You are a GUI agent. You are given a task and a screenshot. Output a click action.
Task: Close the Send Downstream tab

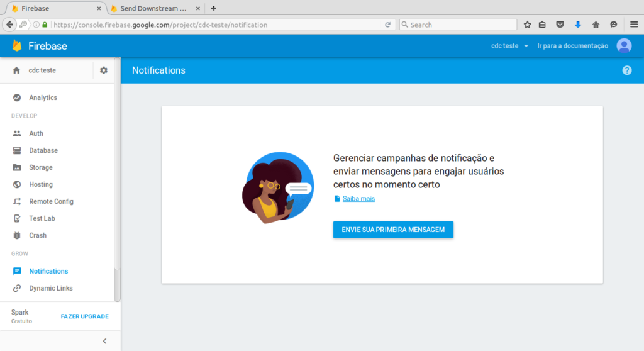[197, 8]
